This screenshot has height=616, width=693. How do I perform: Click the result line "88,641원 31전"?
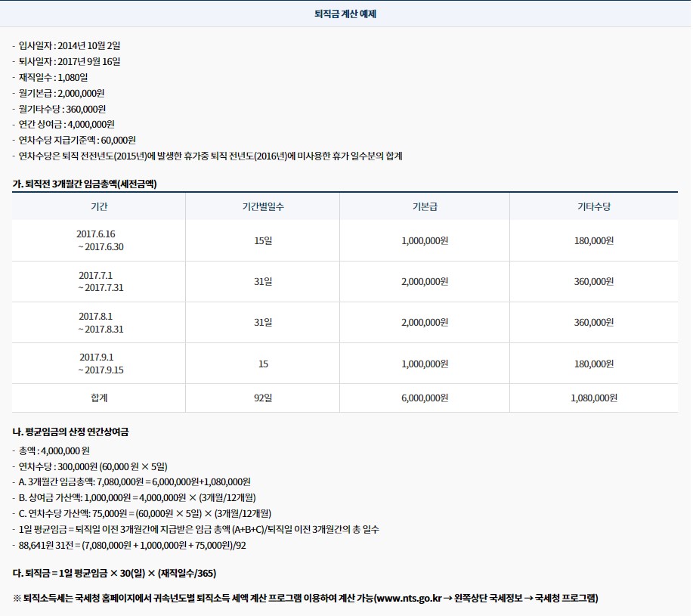(x=132, y=545)
